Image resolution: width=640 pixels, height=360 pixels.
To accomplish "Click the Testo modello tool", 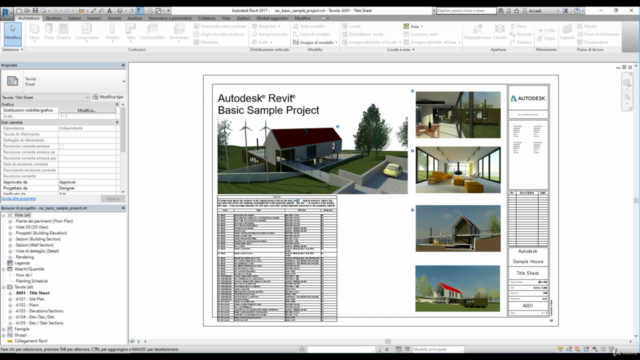I will [309, 26].
